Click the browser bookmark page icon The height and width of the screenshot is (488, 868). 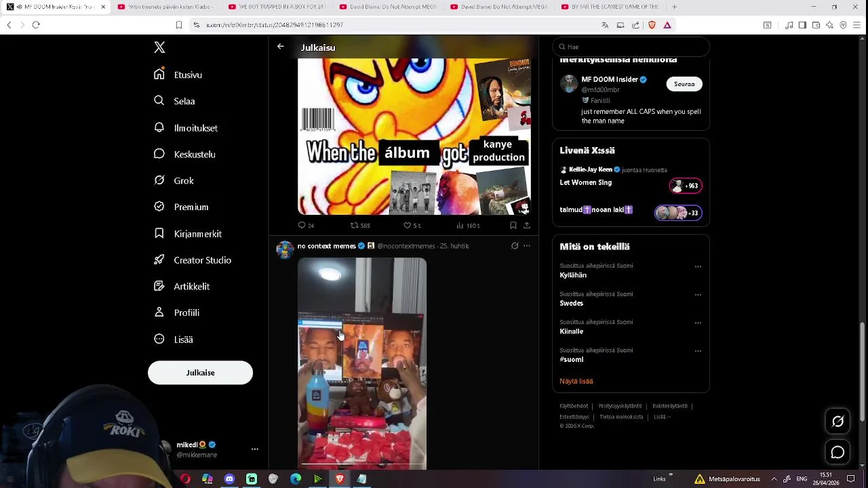pos(179,25)
